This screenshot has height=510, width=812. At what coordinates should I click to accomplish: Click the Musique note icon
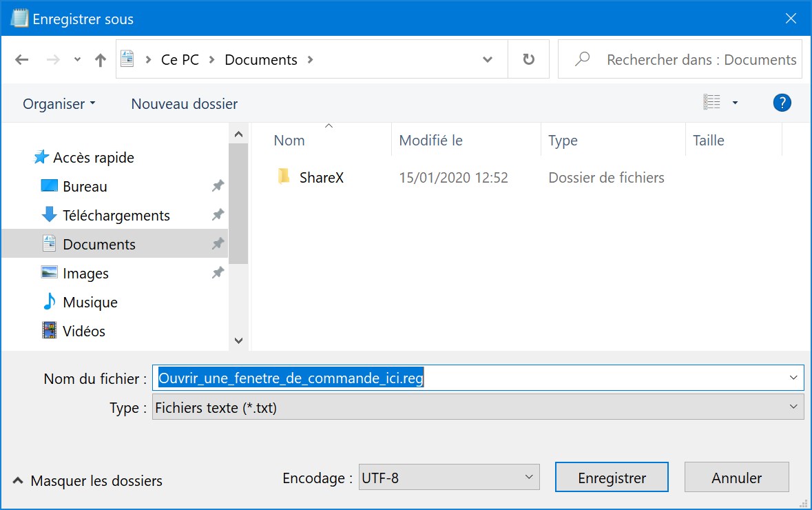pos(49,301)
